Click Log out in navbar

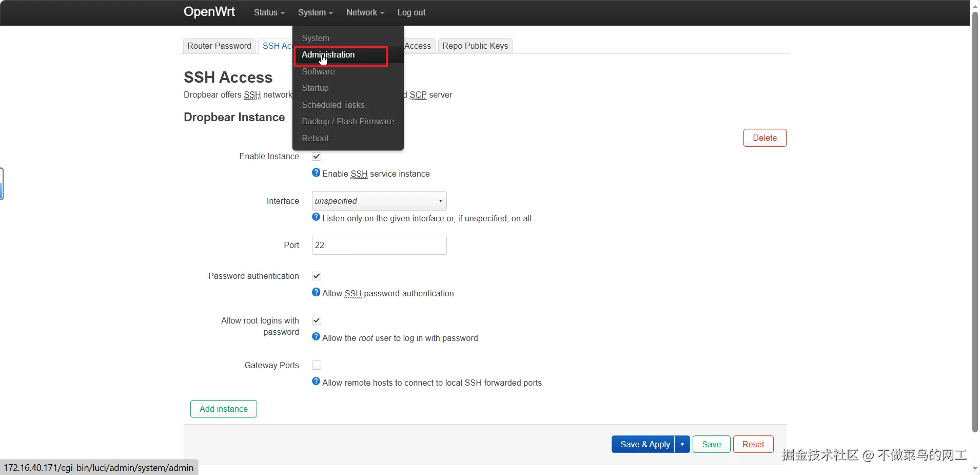(x=411, y=12)
